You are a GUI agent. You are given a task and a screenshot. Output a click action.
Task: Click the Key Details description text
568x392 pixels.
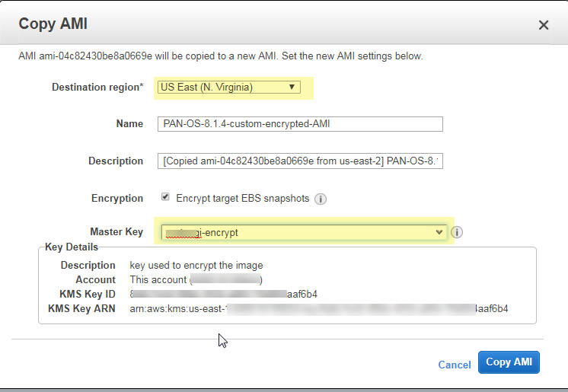click(196, 266)
